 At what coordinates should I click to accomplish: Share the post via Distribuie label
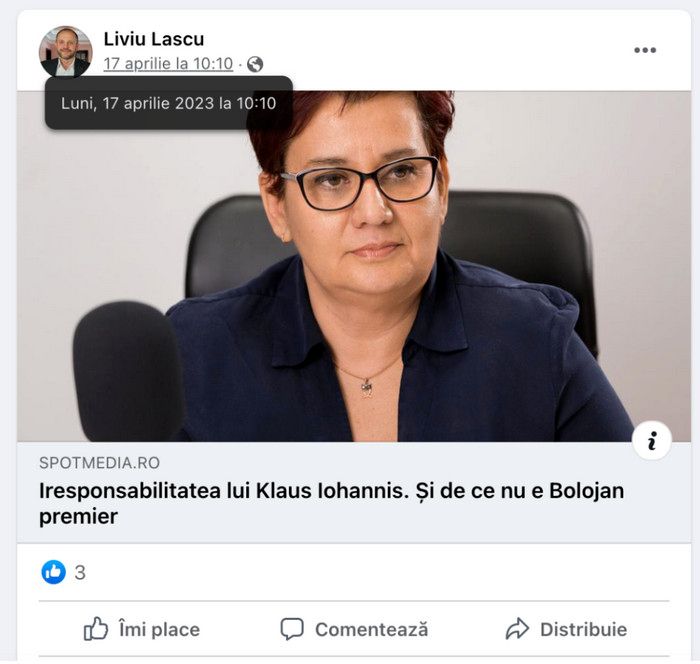point(583,630)
